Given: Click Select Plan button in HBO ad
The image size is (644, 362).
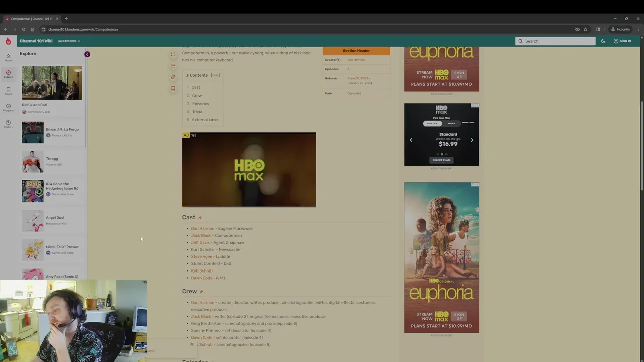Looking at the screenshot, I should tap(441, 160).
